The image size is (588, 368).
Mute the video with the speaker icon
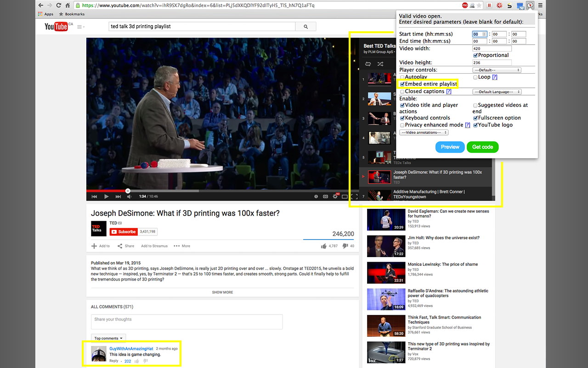tap(130, 196)
